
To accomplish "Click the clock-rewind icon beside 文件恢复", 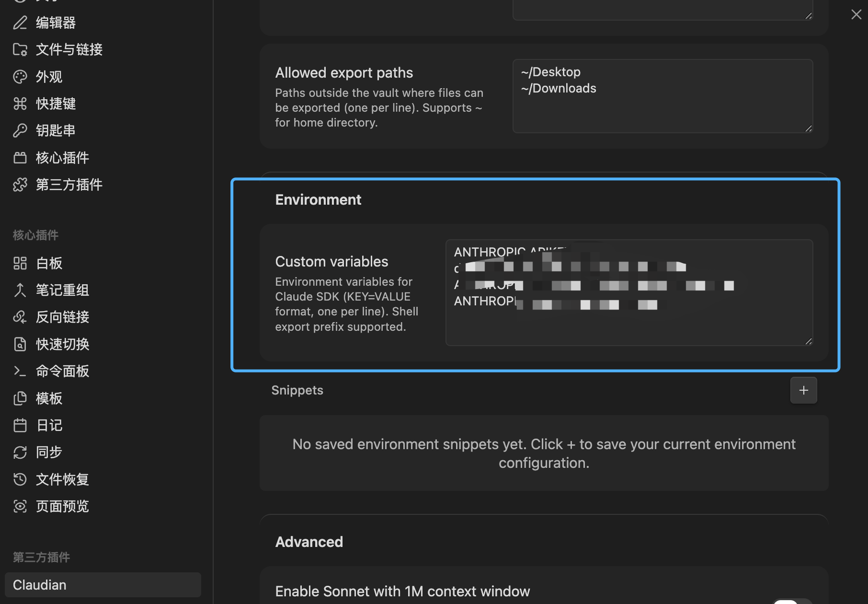I will 20,479.
